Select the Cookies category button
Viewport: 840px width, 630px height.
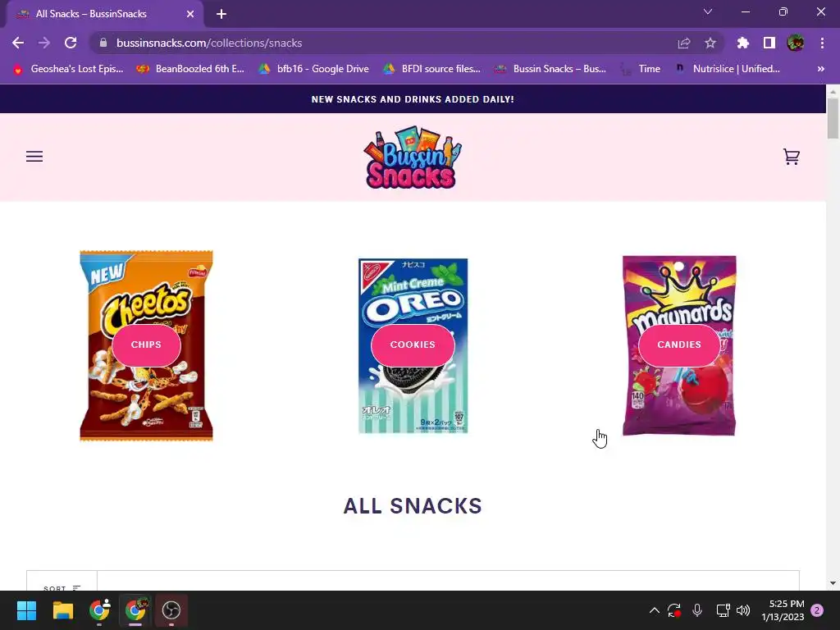click(x=413, y=345)
